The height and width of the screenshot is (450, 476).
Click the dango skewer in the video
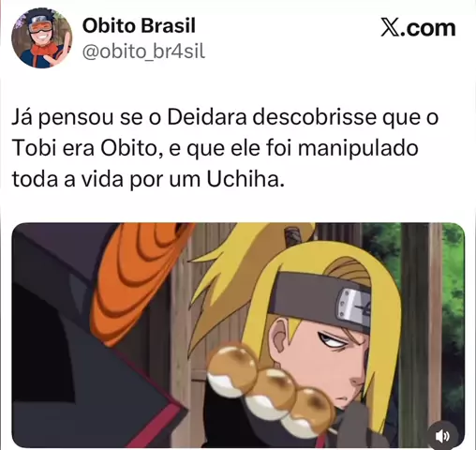pyautogui.click(x=269, y=386)
